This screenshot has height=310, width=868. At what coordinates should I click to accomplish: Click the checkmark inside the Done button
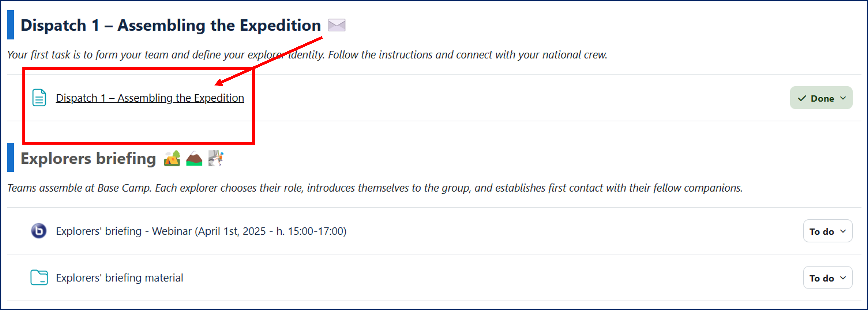pyautogui.click(x=802, y=98)
